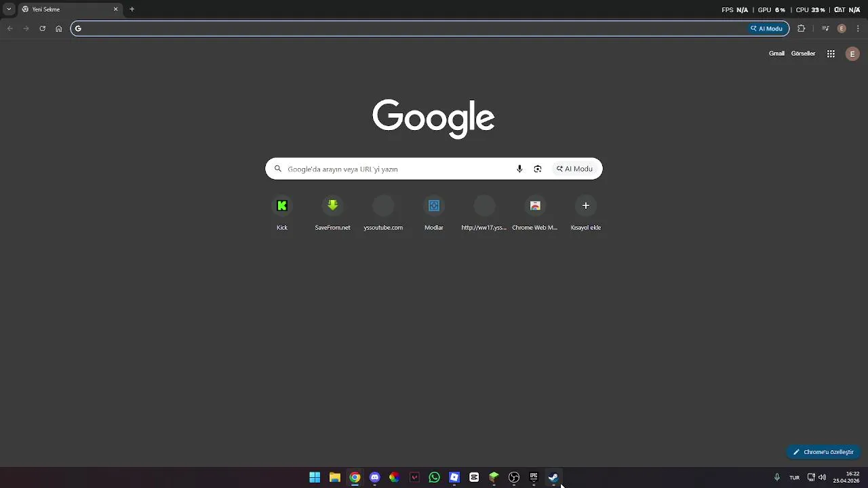Viewport: 868px width, 488px height.
Task: Open the Kick shortcut
Action: [282, 213]
